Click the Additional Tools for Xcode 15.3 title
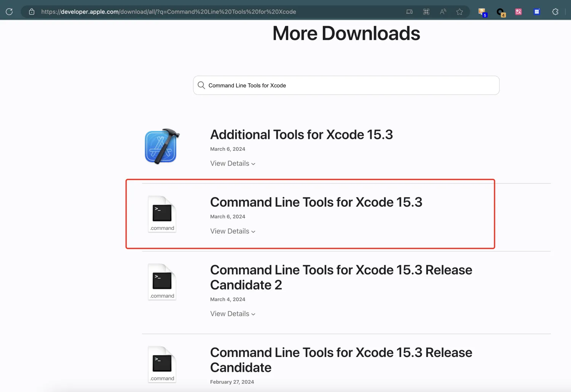Viewport: 571px width, 392px height. pos(301,134)
